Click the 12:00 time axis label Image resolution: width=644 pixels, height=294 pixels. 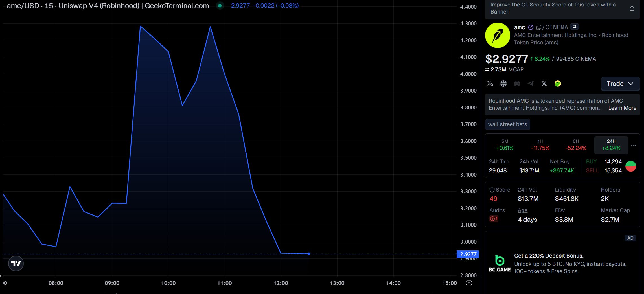tap(281, 283)
